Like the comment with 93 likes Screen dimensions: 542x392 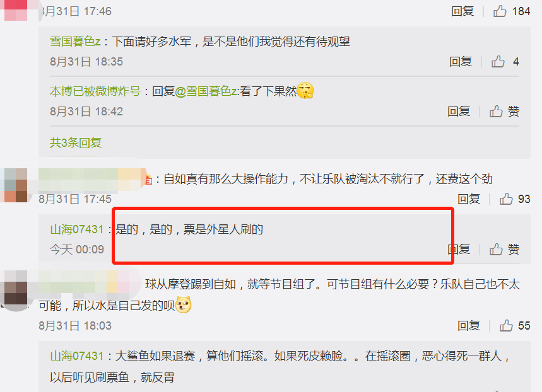(x=506, y=199)
